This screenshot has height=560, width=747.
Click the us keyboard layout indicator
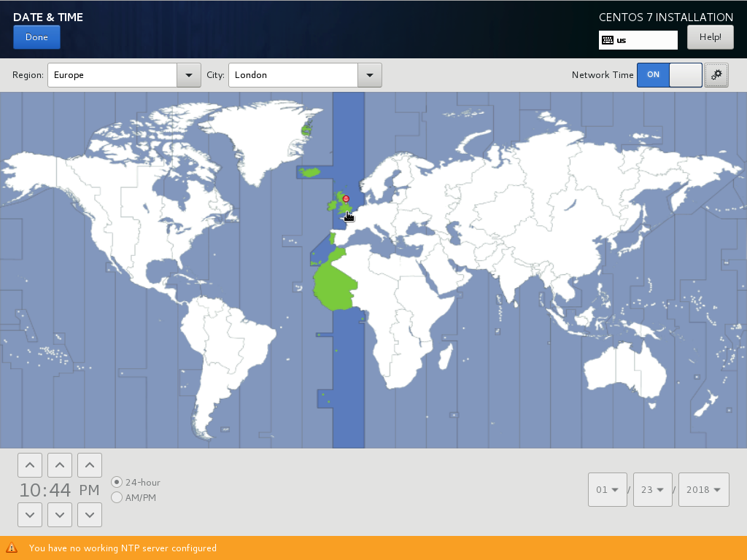point(638,40)
